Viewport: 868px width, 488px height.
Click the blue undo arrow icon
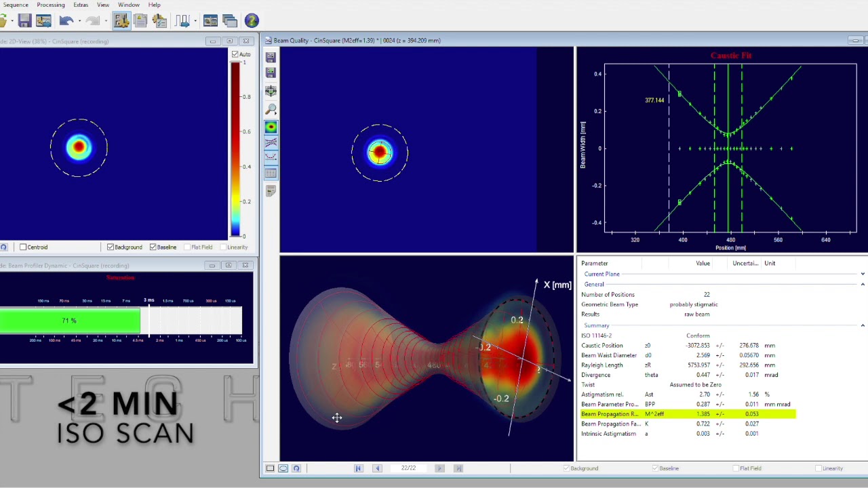tap(66, 21)
